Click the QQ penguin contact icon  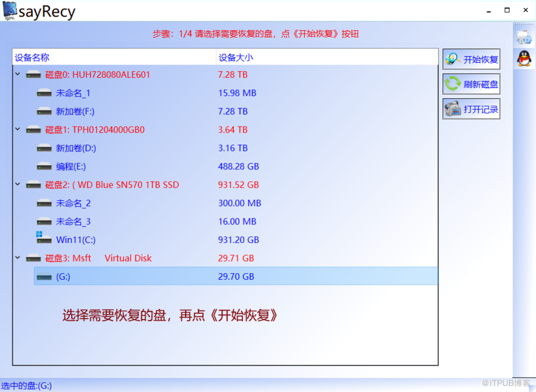click(x=524, y=58)
